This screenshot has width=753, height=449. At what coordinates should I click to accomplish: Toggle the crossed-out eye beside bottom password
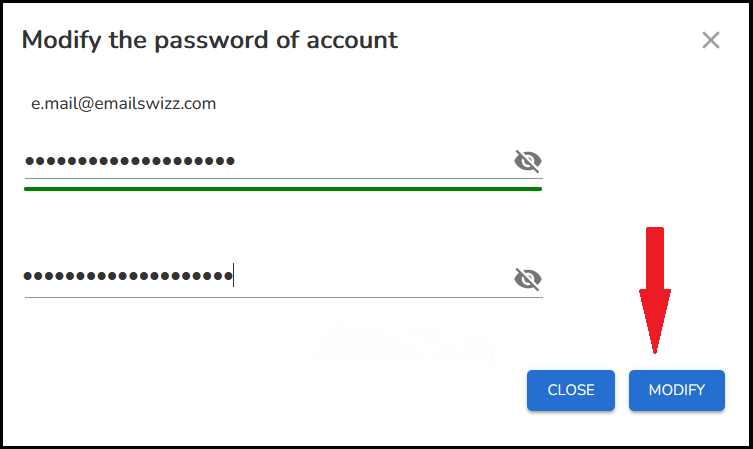tap(528, 279)
